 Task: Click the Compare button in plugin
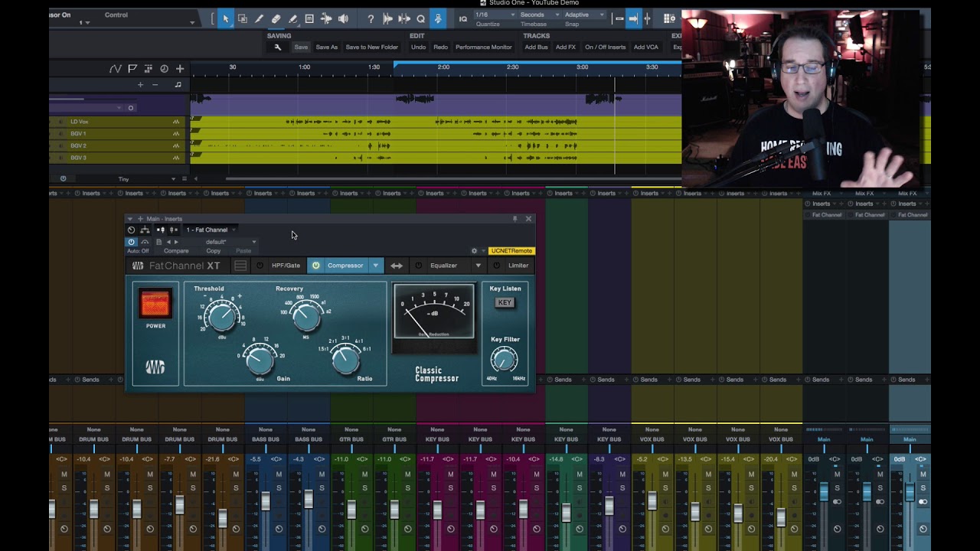click(x=176, y=251)
